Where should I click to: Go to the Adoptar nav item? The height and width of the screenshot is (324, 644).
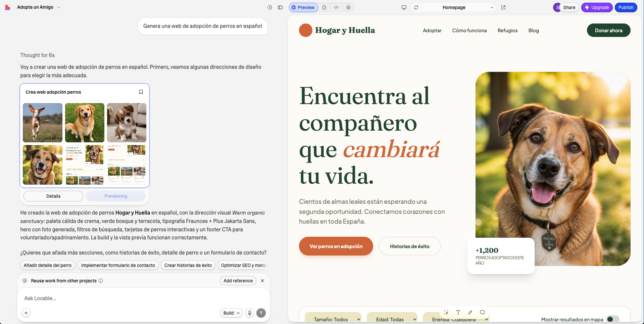click(x=432, y=31)
